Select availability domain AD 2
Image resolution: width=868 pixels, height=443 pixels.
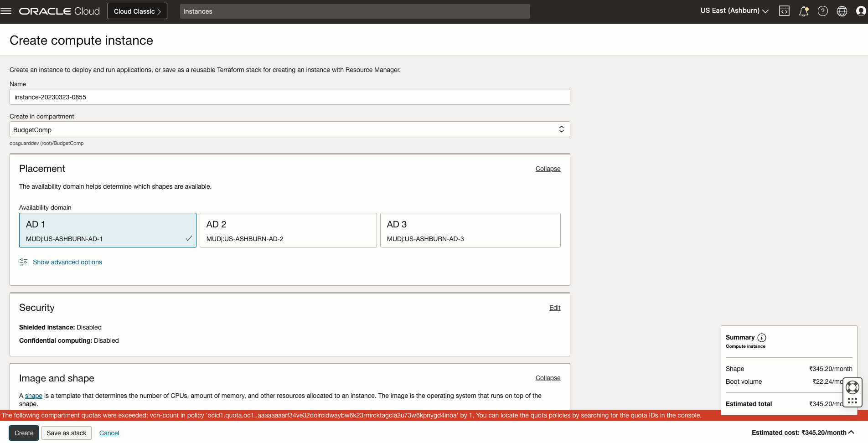click(x=288, y=230)
